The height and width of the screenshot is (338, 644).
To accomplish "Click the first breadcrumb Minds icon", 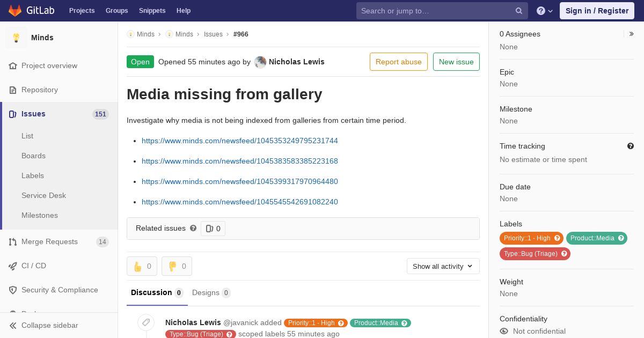I will click(x=130, y=34).
